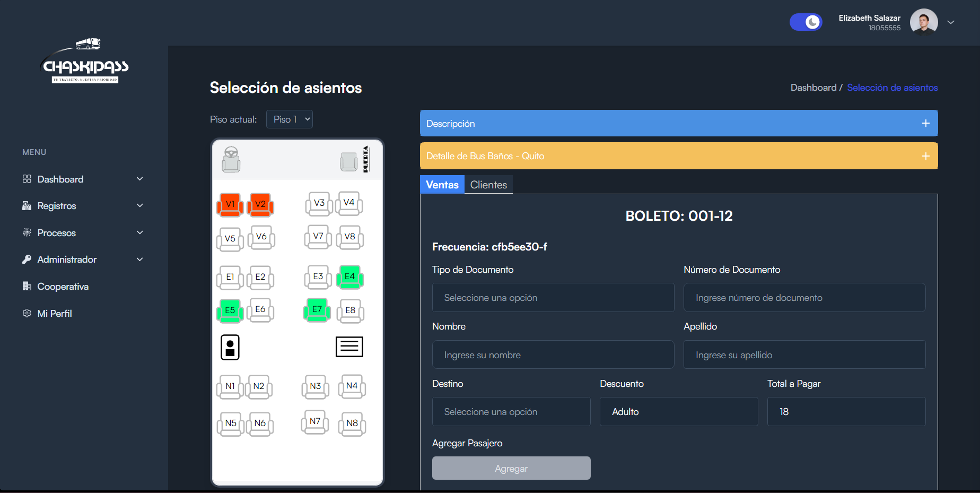
Task: Toggle selection of seat V1
Action: [230, 204]
